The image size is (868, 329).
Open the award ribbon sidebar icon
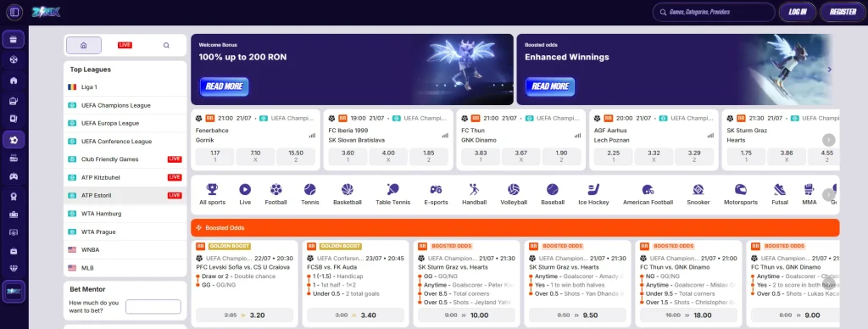pyautogui.click(x=14, y=196)
